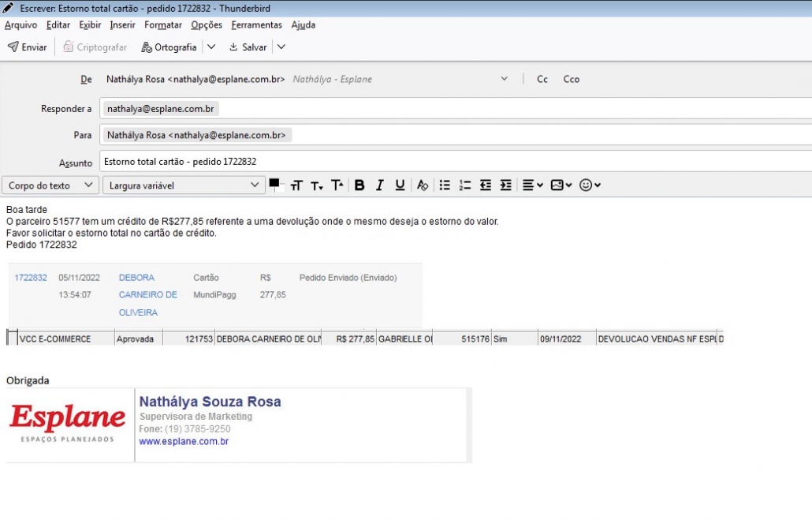Open the Formatar menu
The width and height of the screenshot is (812, 520).
tap(163, 25)
